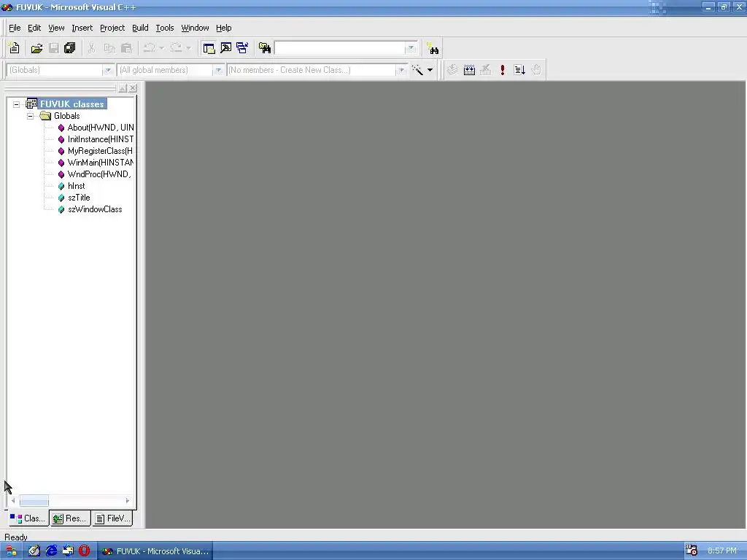747x560 pixels.
Task: Open the Undo history dropdown arrow
Action: [161, 48]
